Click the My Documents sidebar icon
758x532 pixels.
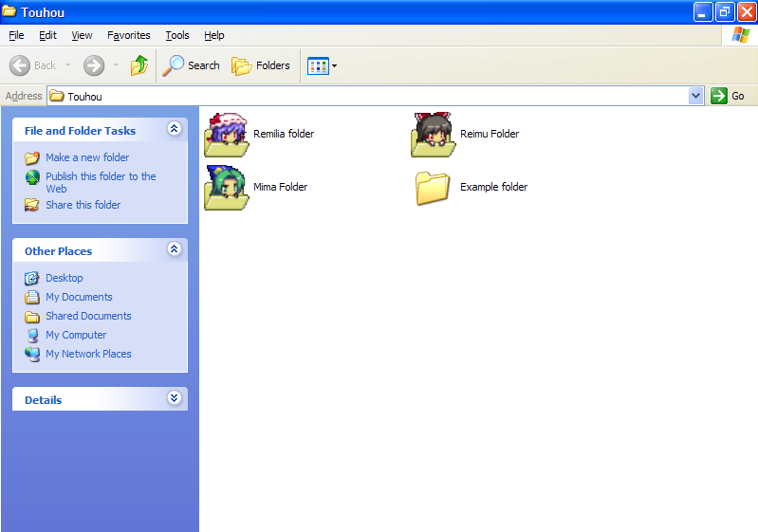[x=32, y=297]
